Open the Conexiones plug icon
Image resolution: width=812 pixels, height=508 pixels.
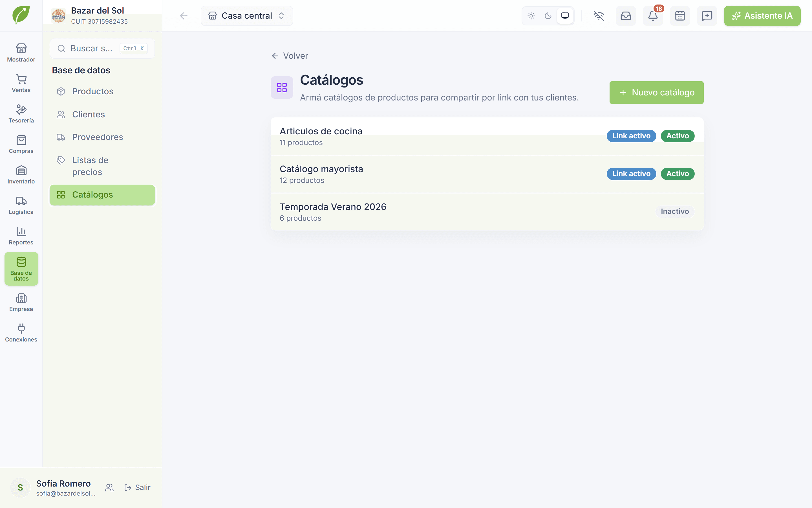click(21, 333)
